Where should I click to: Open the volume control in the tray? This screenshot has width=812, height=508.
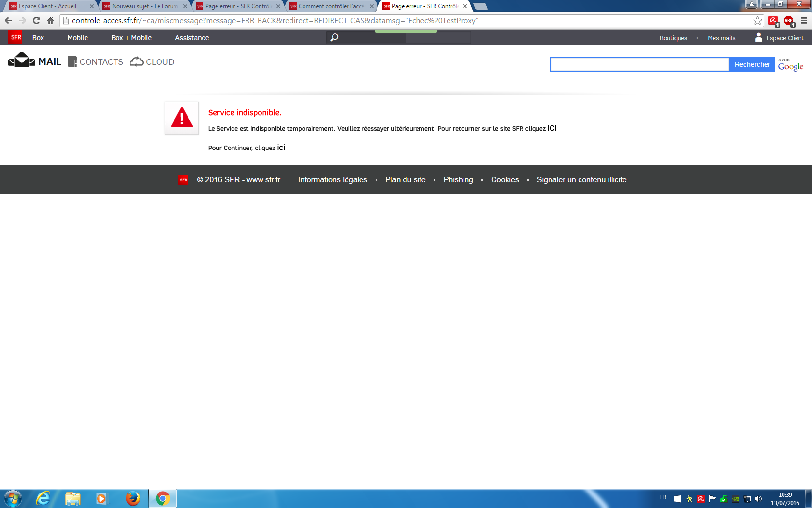tap(758, 499)
